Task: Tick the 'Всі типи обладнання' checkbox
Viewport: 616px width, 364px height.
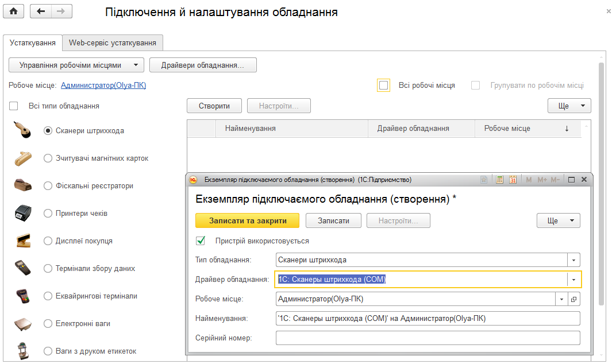Action: [x=14, y=106]
